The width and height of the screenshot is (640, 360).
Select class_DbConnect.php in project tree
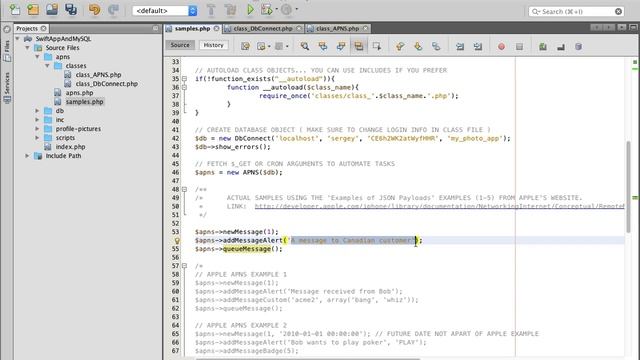tap(106, 84)
